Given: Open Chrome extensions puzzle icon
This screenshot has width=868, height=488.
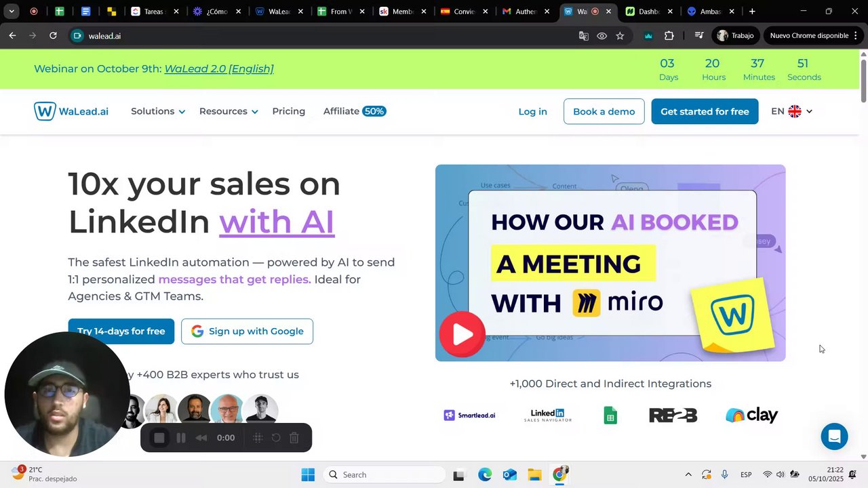Looking at the screenshot, I should click(669, 36).
